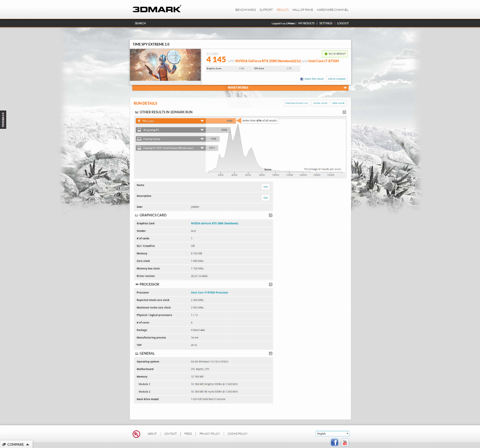Open the Hardware Channel menu
480x448 pixels.
332,10
